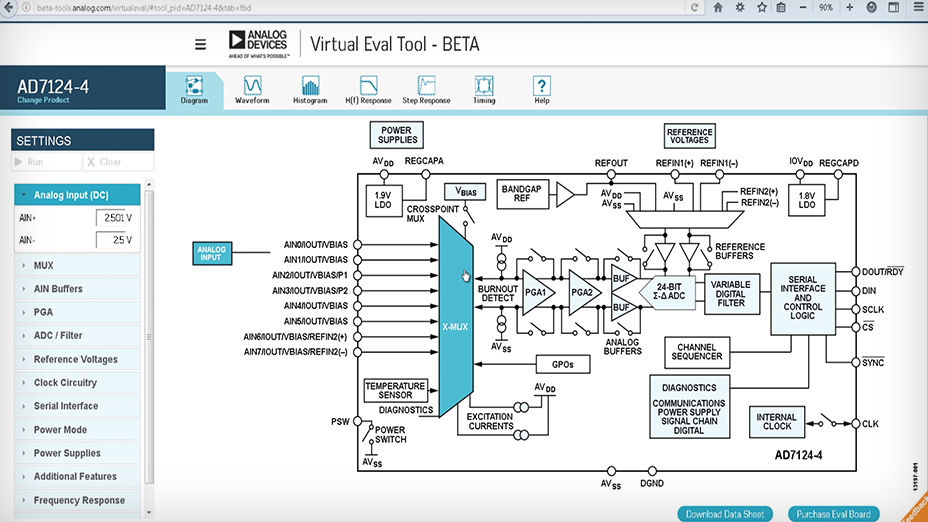Select the PGA2 amplifier block
The height and width of the screenshot is (522, 928).
(582, 292)
